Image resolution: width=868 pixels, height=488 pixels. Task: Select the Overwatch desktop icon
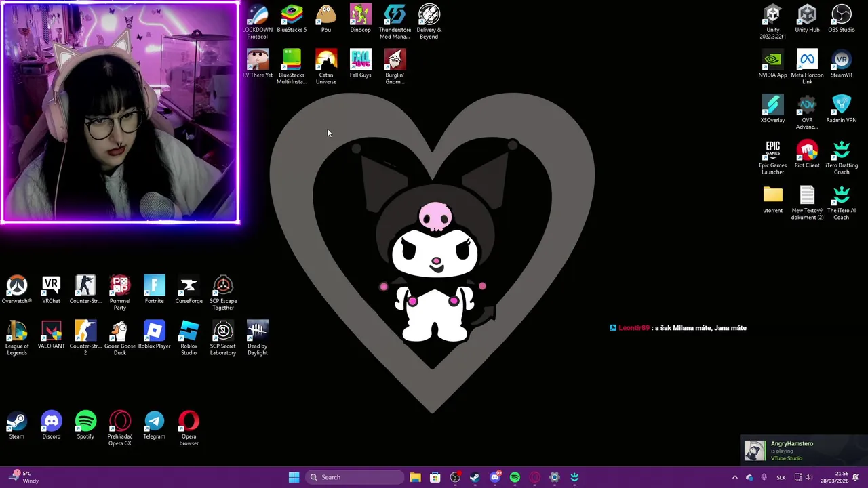pos(17,289)
